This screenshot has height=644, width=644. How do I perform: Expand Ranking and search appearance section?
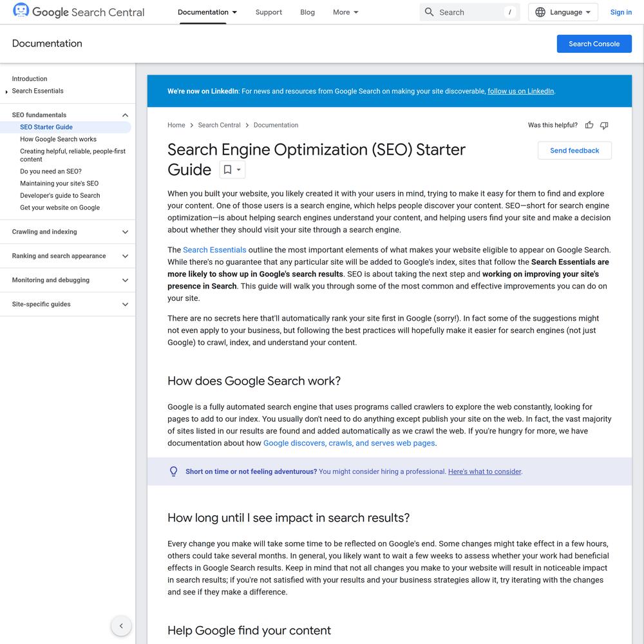[x=126, y=256]
